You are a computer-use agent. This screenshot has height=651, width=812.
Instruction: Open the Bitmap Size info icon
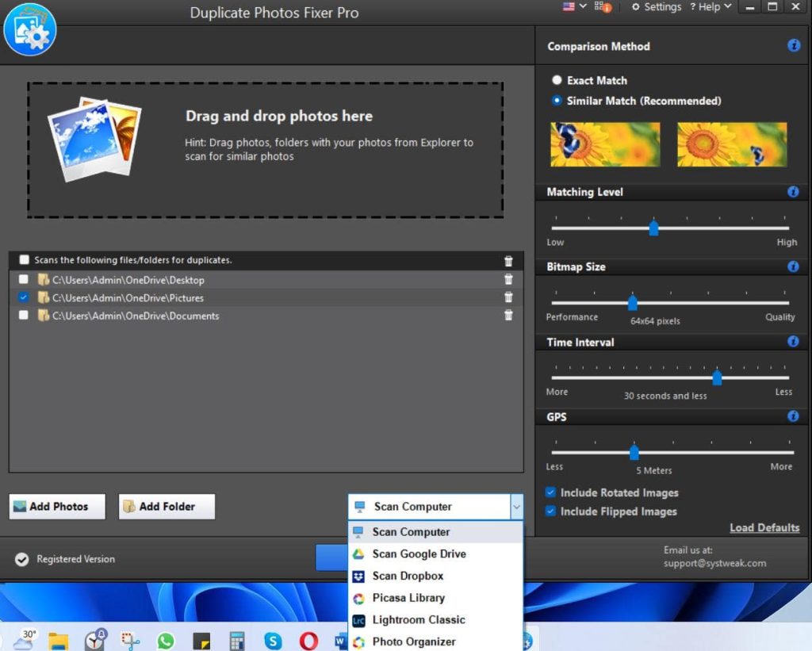click(793, 266)
